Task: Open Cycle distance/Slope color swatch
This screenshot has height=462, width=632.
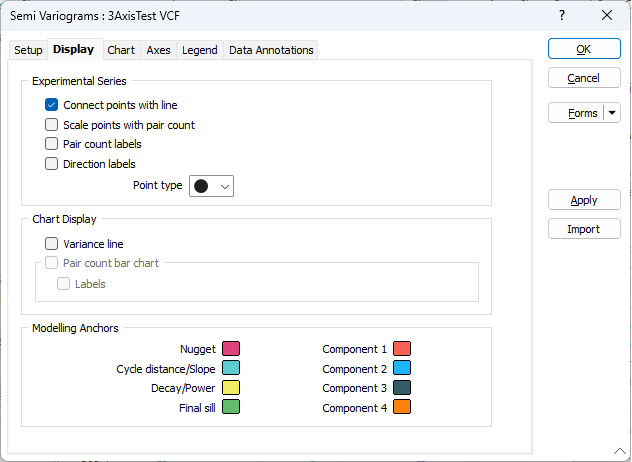Action: (231, 368)
